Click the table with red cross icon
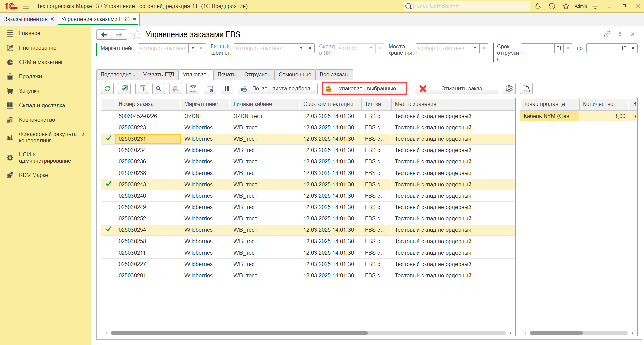 [210, 89]
